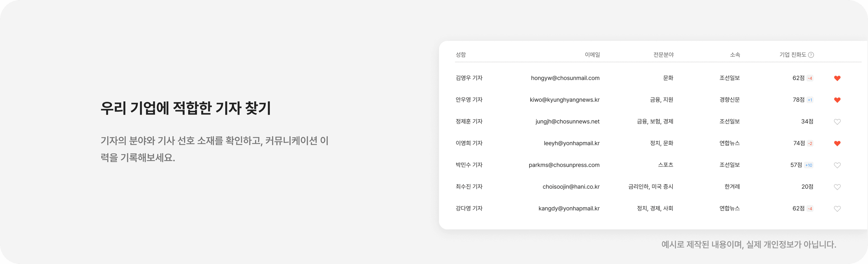Viewport: 868px width, 264px height.
Task: Click the -4 score badge for 김영우
Action: 810,78
